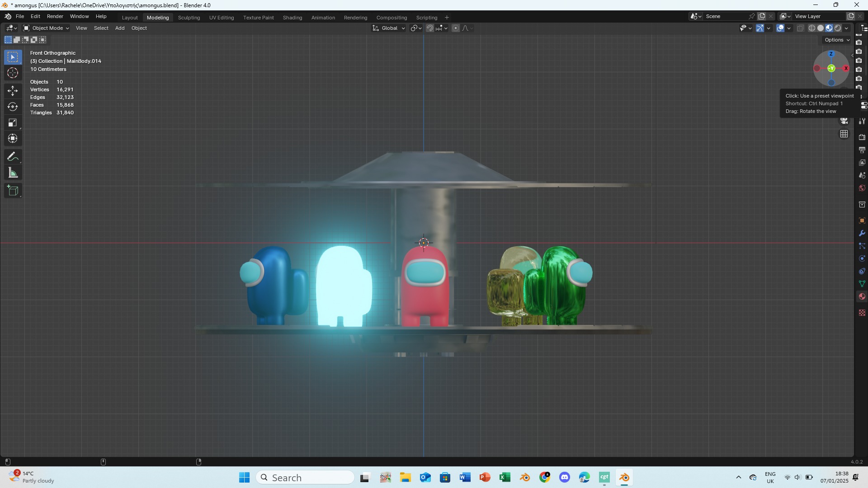Choose the Add Cube tool

click(13, 191)
